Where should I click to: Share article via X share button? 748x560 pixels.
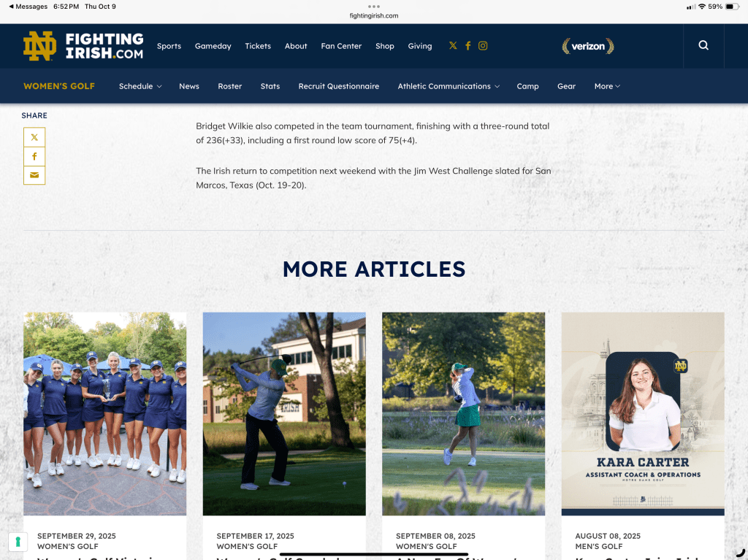34,137
